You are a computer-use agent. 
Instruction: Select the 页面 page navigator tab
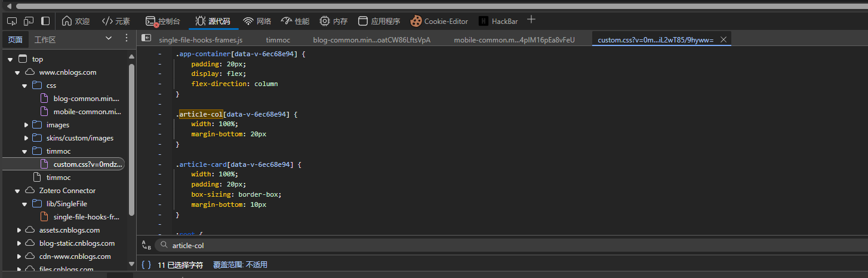tap(15, 39)
